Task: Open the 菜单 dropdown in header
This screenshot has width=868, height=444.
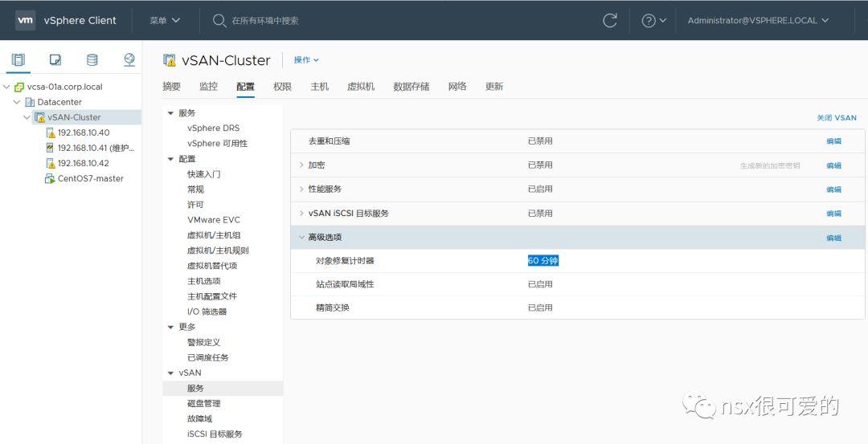Action: tap(165, 20)
